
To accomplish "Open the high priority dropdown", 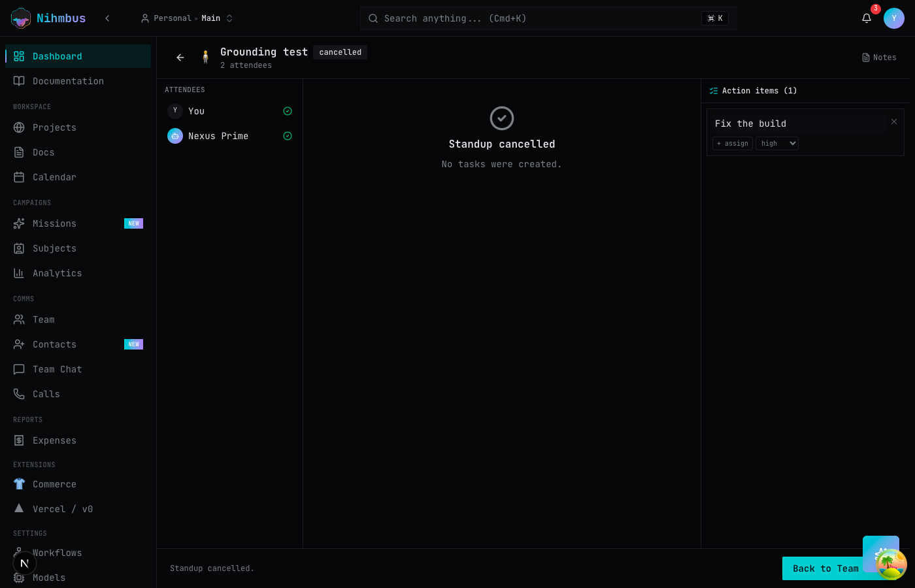I will [x=777, y=143].
